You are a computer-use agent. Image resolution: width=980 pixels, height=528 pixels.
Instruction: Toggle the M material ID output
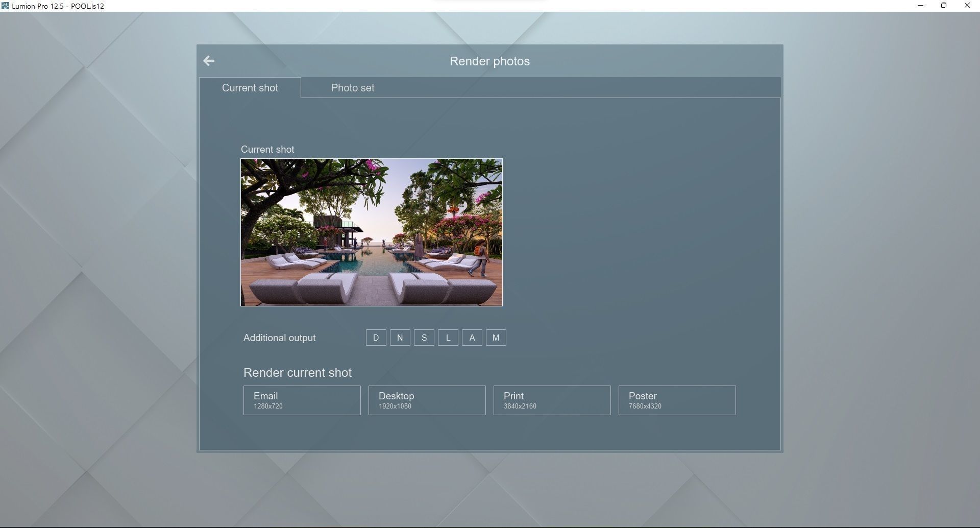coord(496,338)
